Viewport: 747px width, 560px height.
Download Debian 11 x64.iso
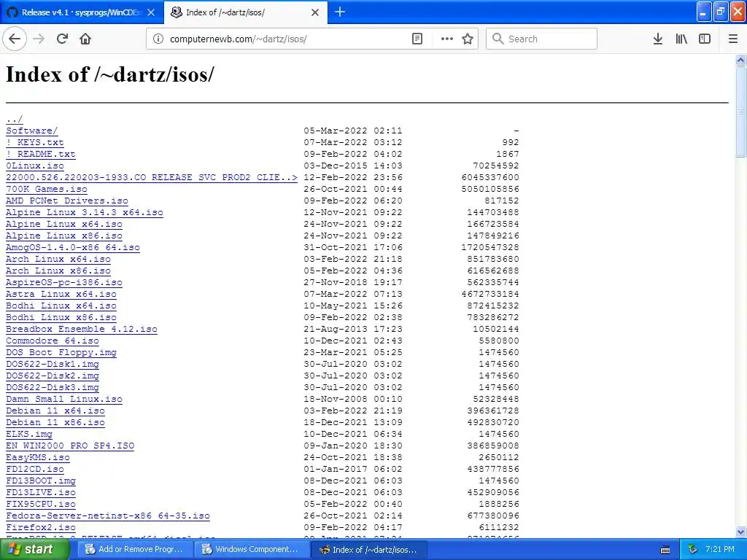pos(55,411)
